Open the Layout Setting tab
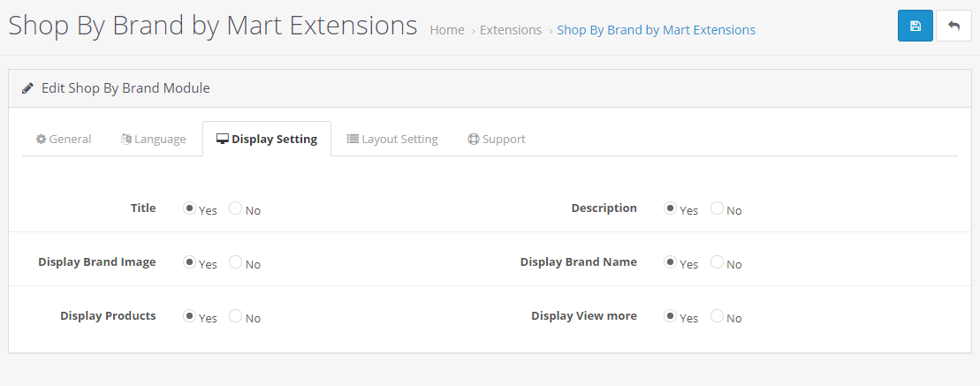The image size is (980, 386). (392, 139)
